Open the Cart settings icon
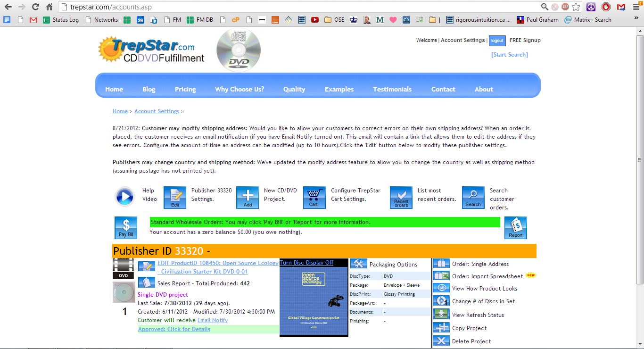Image resolution: width=644 pixels, height=349 pixels. (314, 197)
